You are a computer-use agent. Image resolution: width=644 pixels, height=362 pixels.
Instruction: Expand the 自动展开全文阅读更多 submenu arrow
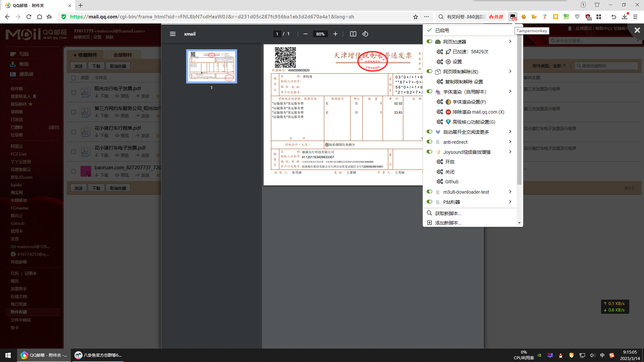tap(510, 132)
